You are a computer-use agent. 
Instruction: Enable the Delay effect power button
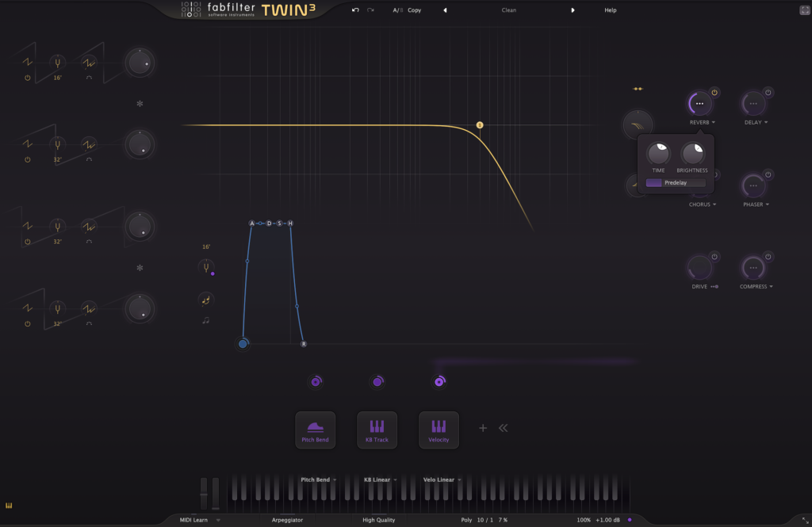tap(768, 93)
